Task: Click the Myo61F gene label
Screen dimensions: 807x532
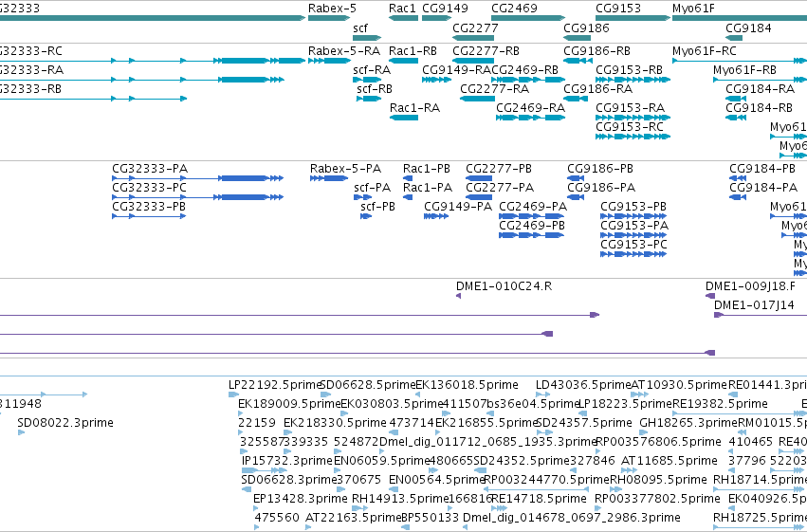Action: tap(693, 9)
